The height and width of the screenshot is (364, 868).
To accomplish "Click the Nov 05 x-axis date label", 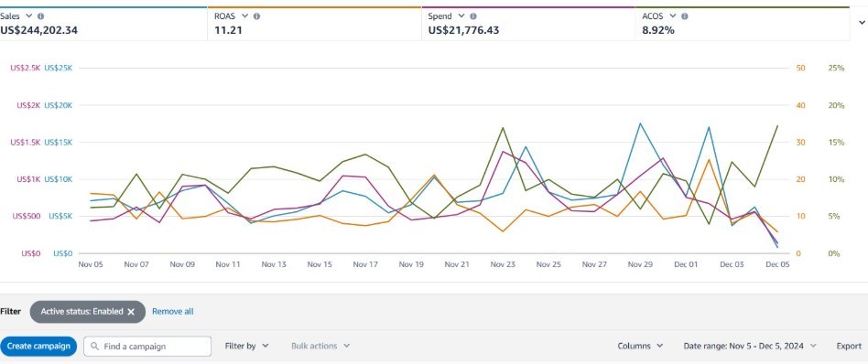I will tap(91, 264).
